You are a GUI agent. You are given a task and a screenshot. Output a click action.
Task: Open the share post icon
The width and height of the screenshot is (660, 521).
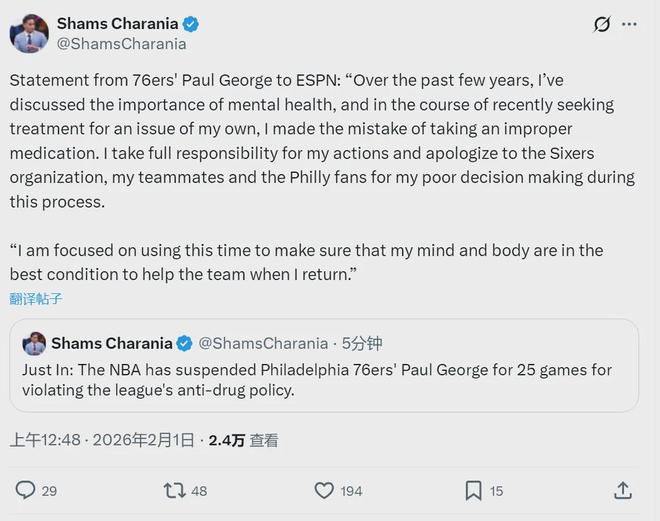coord(622,490)
